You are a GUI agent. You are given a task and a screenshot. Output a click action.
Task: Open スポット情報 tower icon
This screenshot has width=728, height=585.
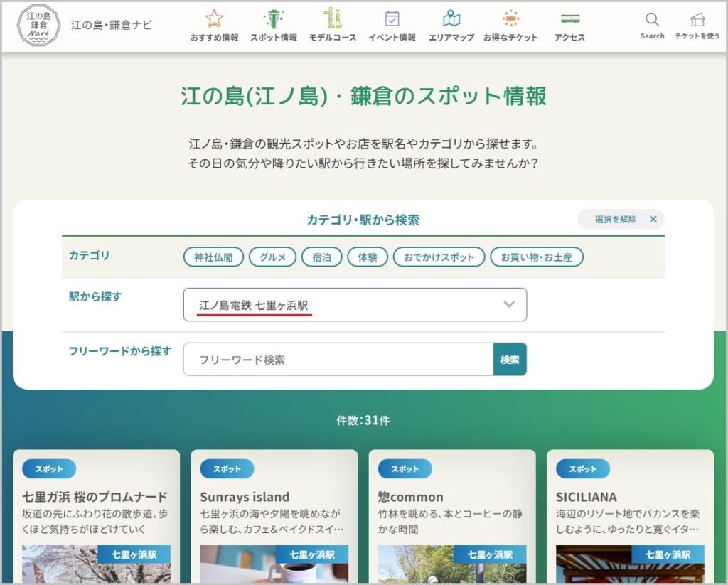click(273, 19)
